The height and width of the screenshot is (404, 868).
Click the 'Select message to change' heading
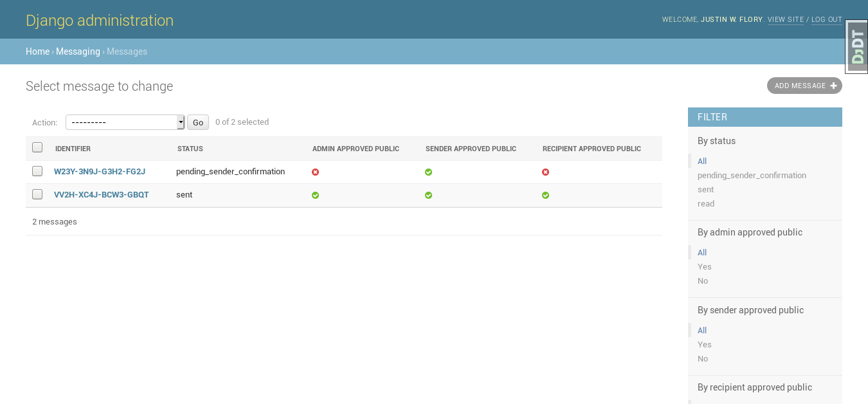pos(99,86)
